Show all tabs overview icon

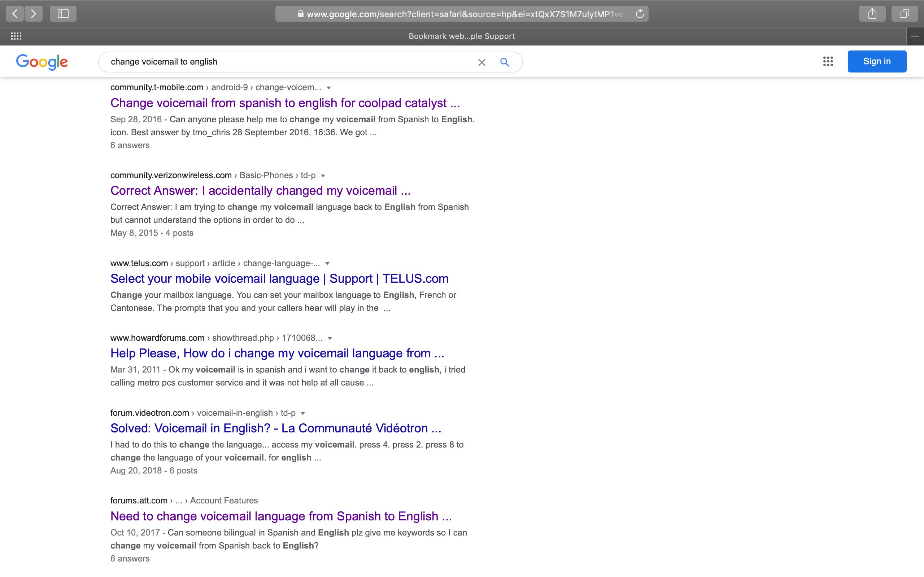pos(904,14)
